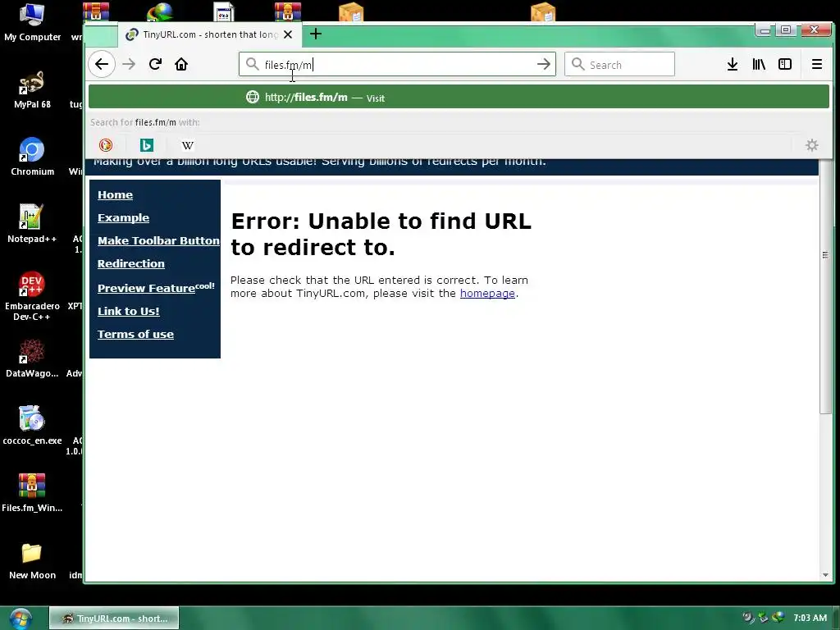Open the New Moon folder
The height and width of the screenshot is (630, 840).
32,561
